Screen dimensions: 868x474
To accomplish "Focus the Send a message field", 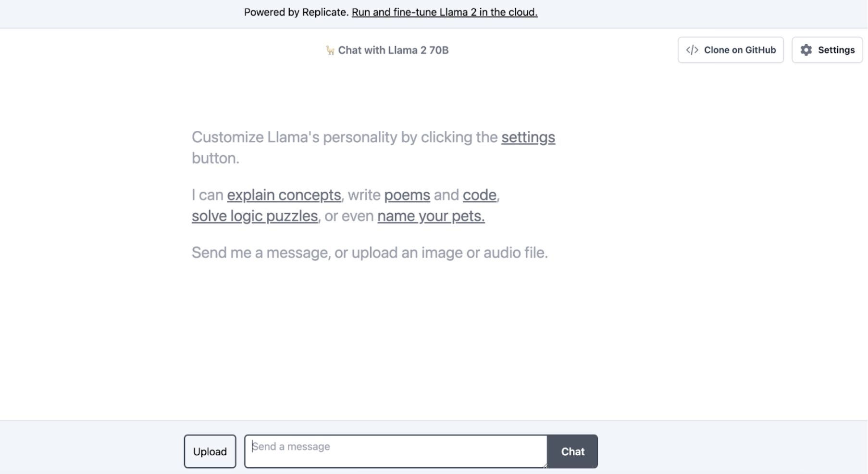I will pos(396,451).
